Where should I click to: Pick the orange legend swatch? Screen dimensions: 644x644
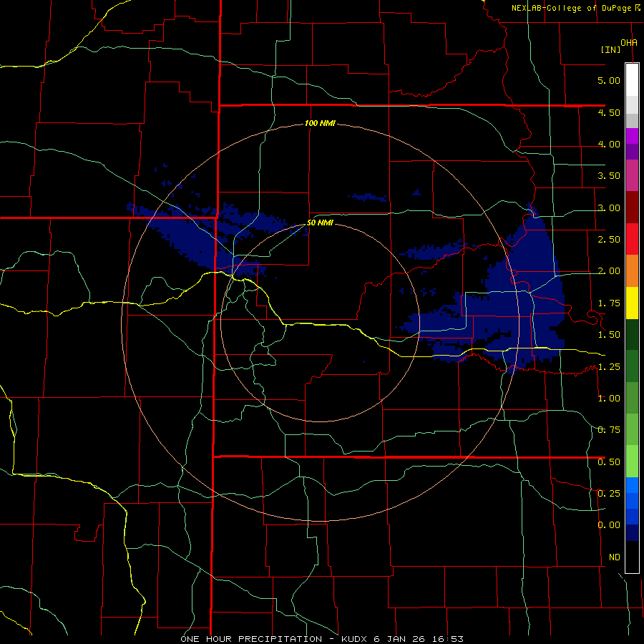[x=632, y=271]
